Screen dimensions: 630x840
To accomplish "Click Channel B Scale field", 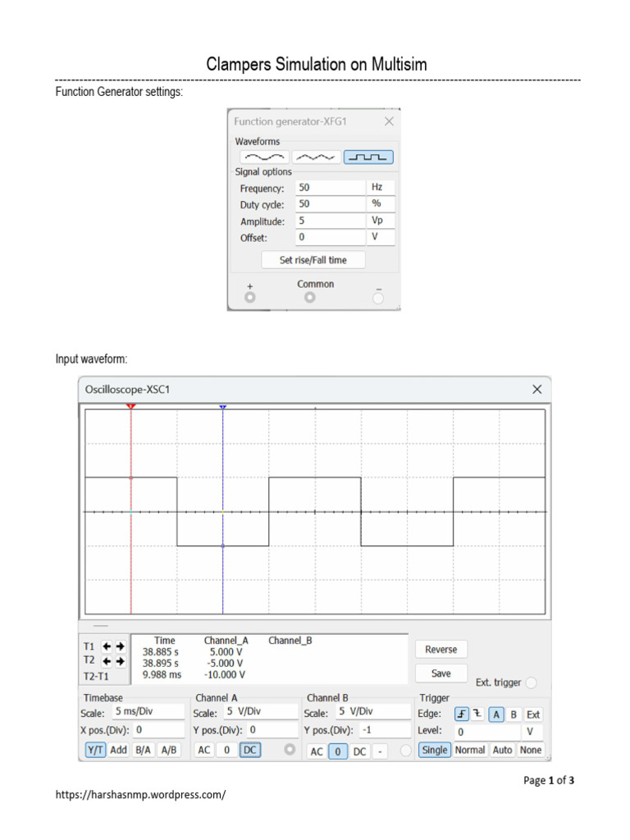I will point(373,711).
